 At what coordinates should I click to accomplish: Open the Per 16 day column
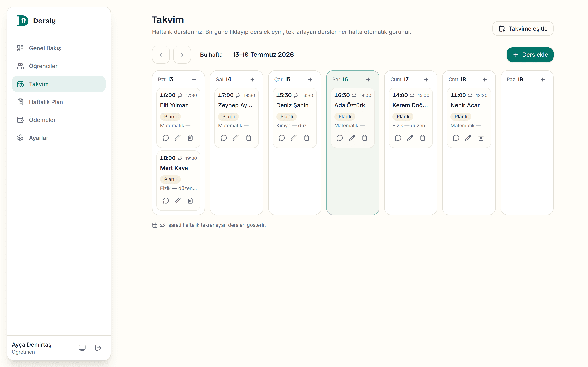pos(353,143)
